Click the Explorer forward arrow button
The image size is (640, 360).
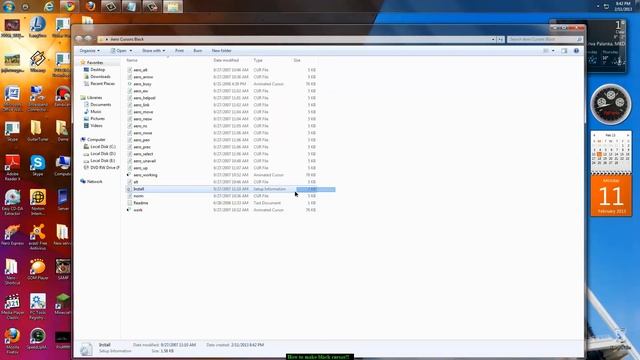coord(88,39)
